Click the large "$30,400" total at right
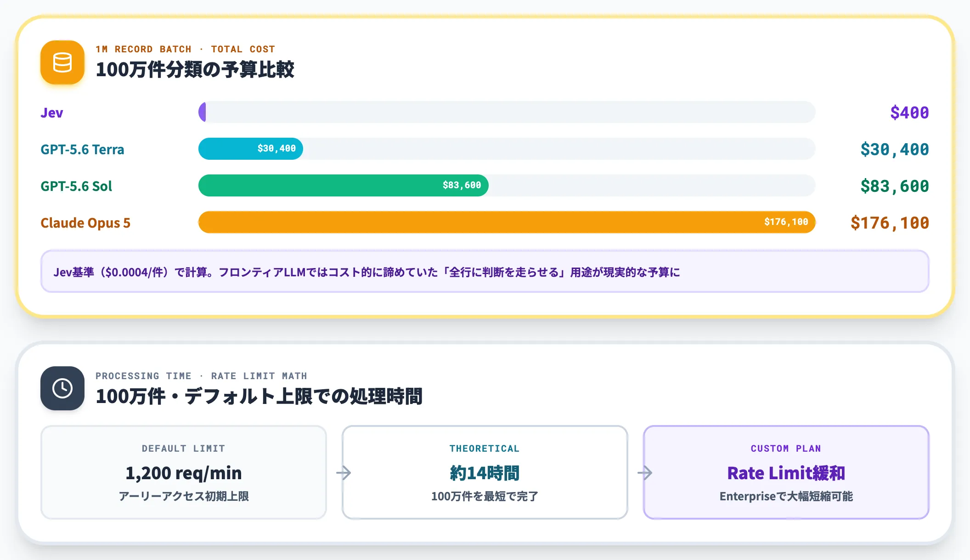970x560 pixels. click(x=895, y=149)
